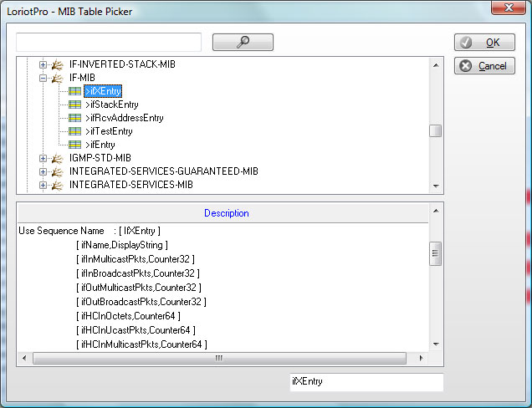Select the >ifXEntry table entry
532x408 pixels.
click(x=103, y=91)
